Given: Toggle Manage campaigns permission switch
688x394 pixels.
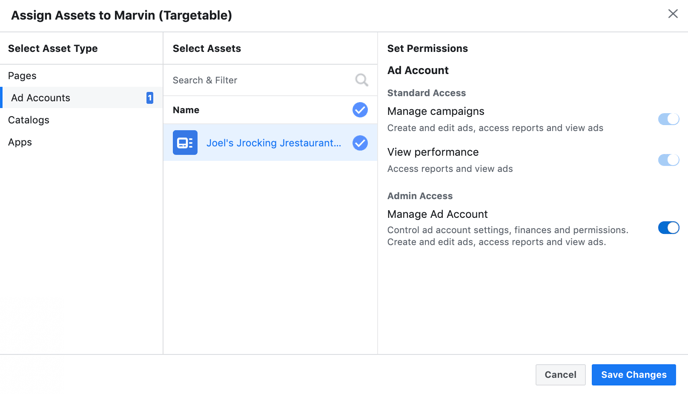Looking at the screenshot, I should point(668,119).
